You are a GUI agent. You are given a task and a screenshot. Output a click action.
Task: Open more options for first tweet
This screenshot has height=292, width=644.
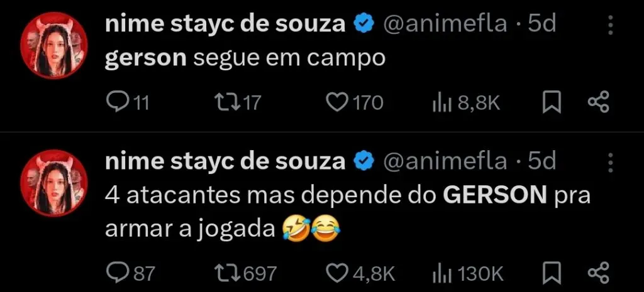609,25
